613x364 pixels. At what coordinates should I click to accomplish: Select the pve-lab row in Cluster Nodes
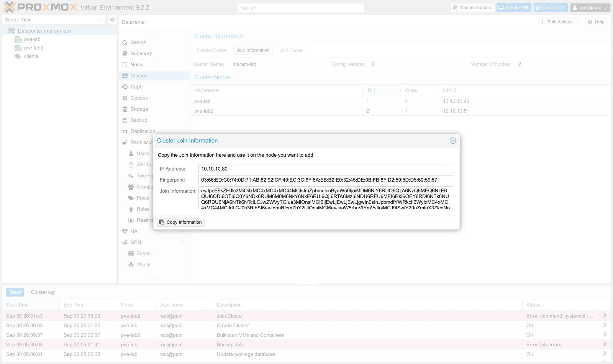click(400, 102)
